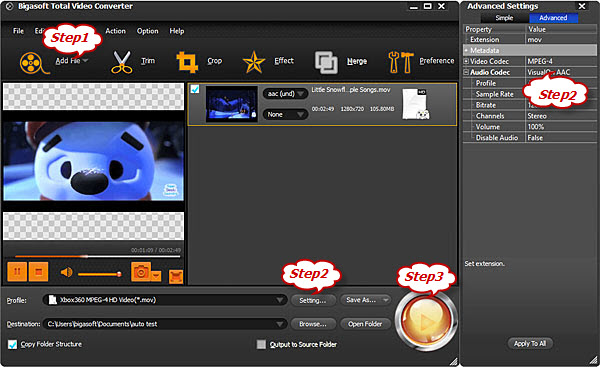Image resolution: width=600 pixels, height=367 pixels.
Task: Adjust the volume slider
Action: 99,274
